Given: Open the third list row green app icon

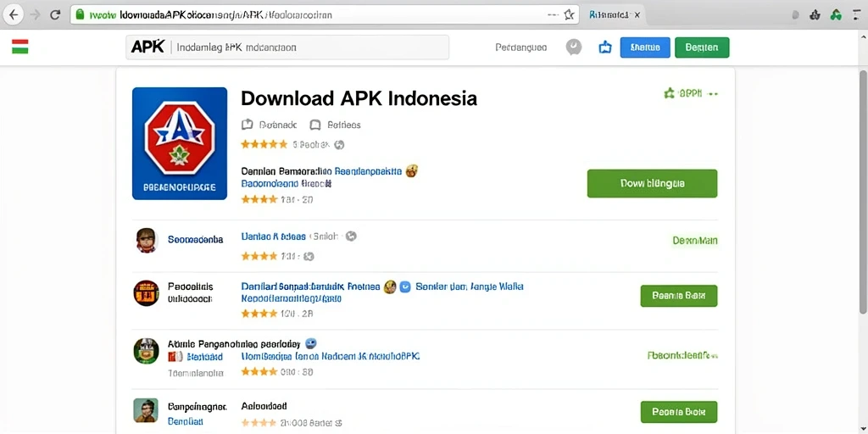Looking at the screenshot, I should click(x=146, y=351).
